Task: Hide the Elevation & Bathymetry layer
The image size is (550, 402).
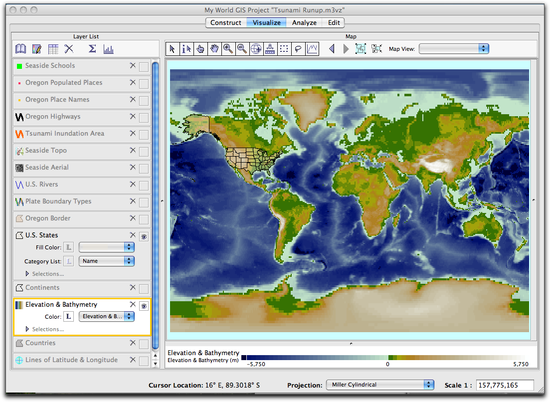Action: [x=144, y=306]
